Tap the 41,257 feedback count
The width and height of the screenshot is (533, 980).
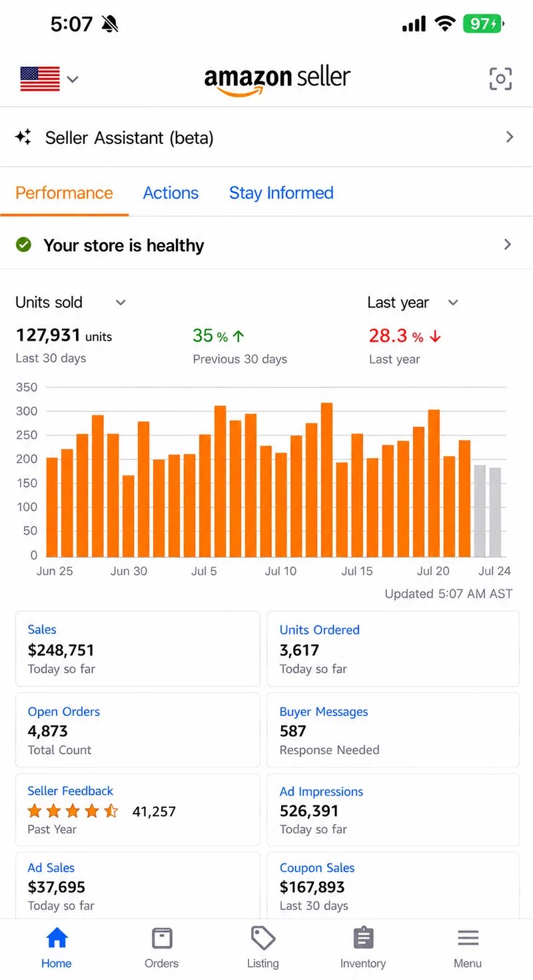[x=154, y=811]
